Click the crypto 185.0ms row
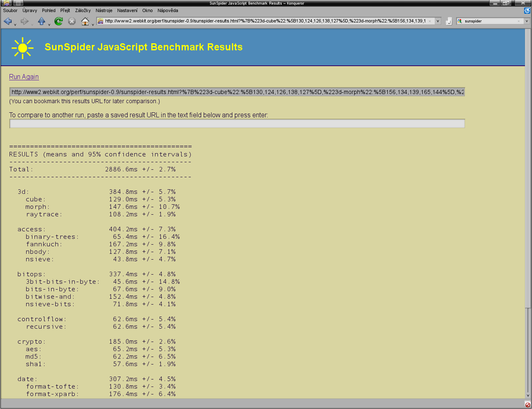The image size is (532, 409). (96, 342)
